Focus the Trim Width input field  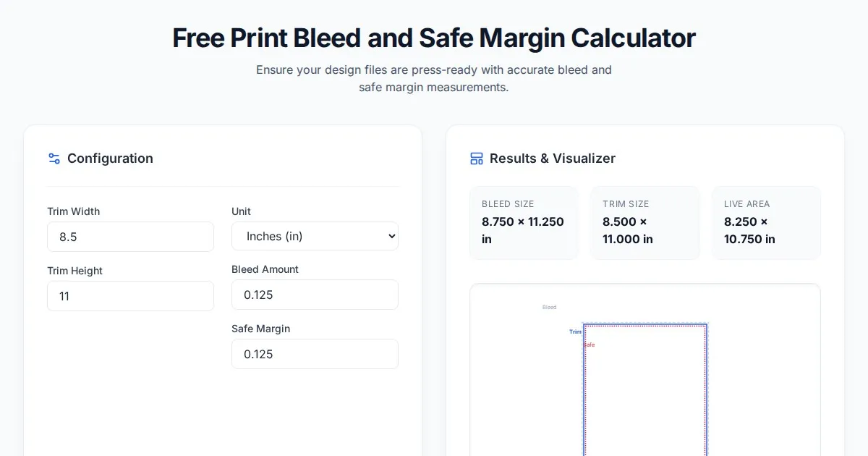click(x=130, y=237)
